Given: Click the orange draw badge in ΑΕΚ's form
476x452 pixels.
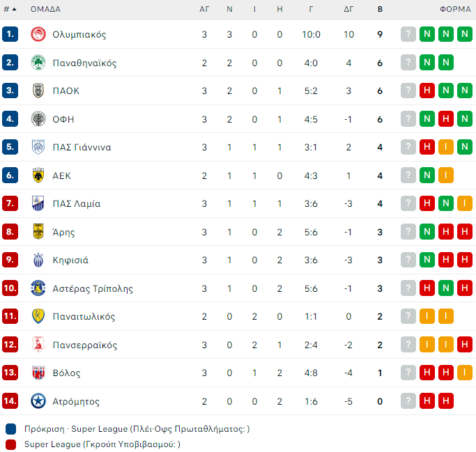Looking at the screenshot, I should click(446, 176).
